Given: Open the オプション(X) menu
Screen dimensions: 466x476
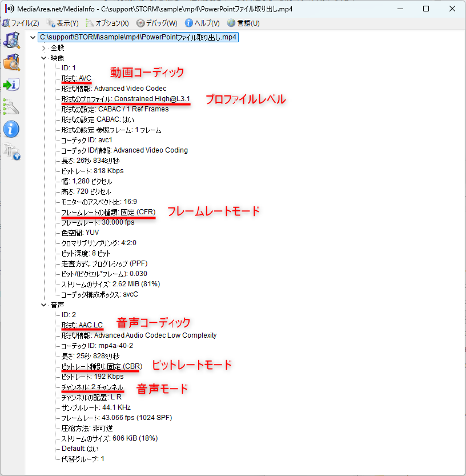Looking at the screenshot, I should click(x=107, y=23).
